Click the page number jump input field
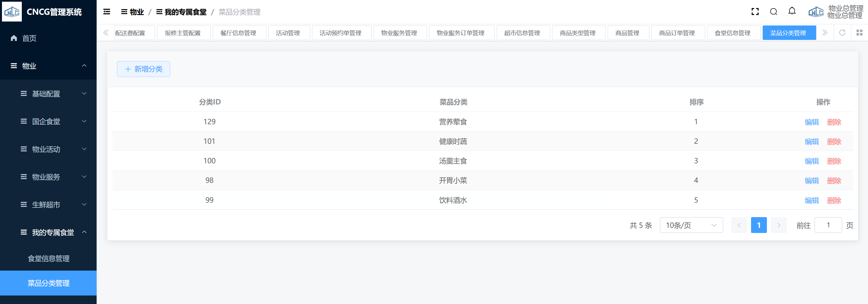868x304 pixels. [x=828, y=225]
